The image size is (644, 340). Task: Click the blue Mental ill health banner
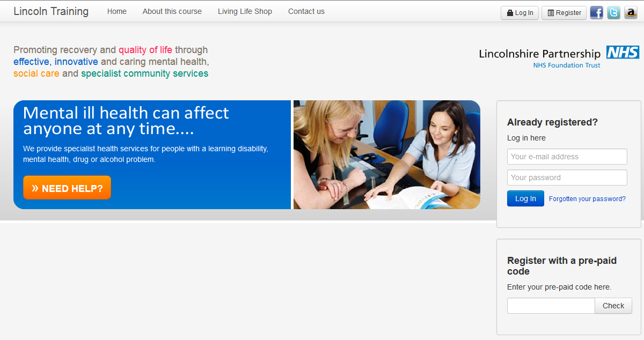pyautogui.click(x=152, y=154)
